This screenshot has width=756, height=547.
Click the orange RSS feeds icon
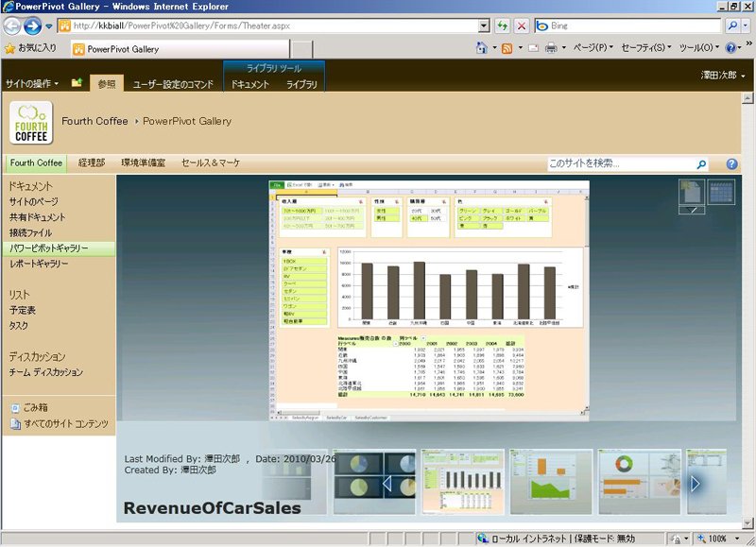click(x=507, y=48)
